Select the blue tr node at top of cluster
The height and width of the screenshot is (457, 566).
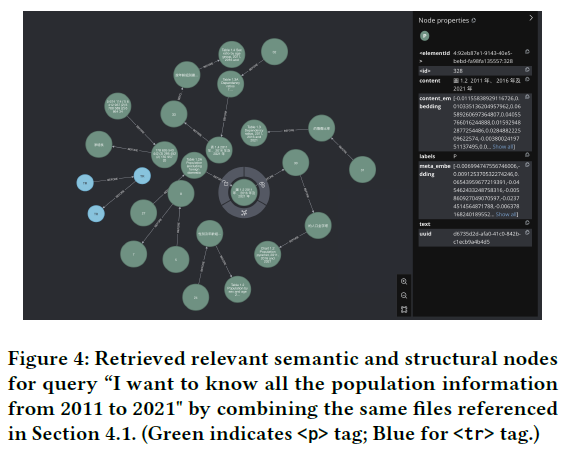142,176
